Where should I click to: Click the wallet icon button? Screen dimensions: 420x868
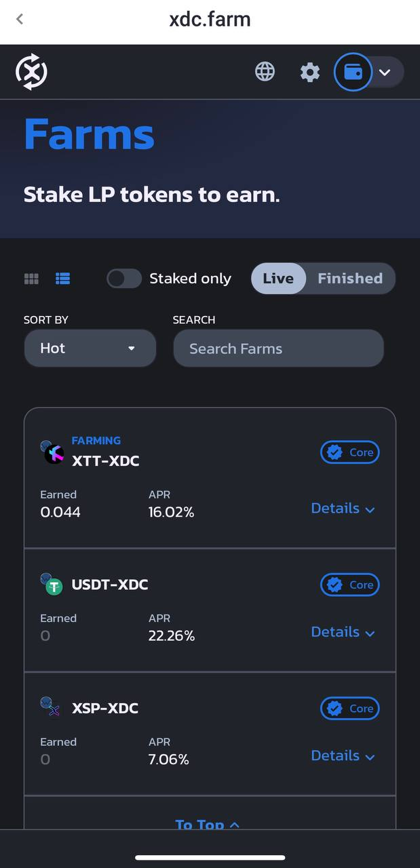tap(353, 72)
